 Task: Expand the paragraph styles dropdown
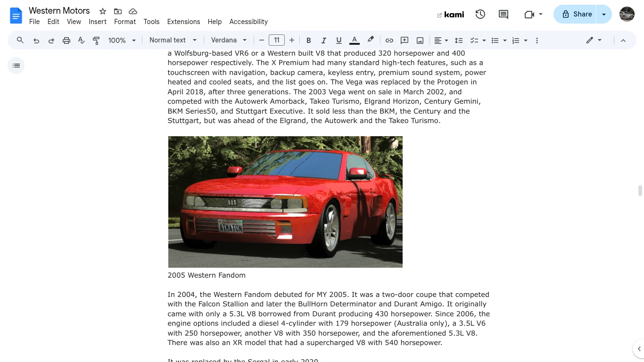[x=173, y=40]
